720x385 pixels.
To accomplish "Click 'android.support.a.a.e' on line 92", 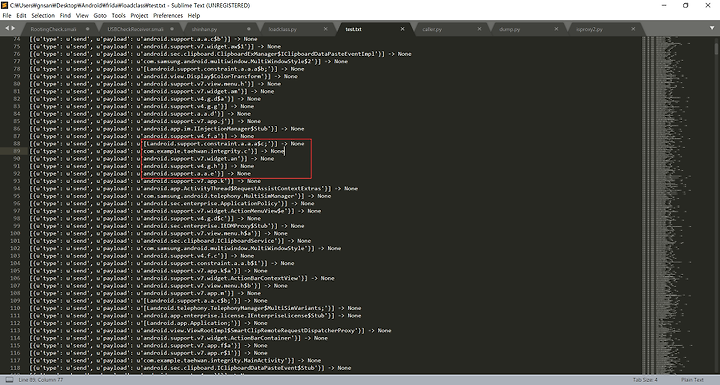I will pyautogui.click(x=180, y=174).
